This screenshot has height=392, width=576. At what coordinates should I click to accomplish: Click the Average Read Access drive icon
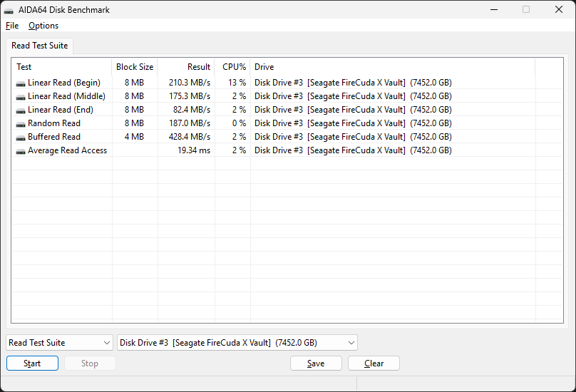tap(21, 150)
